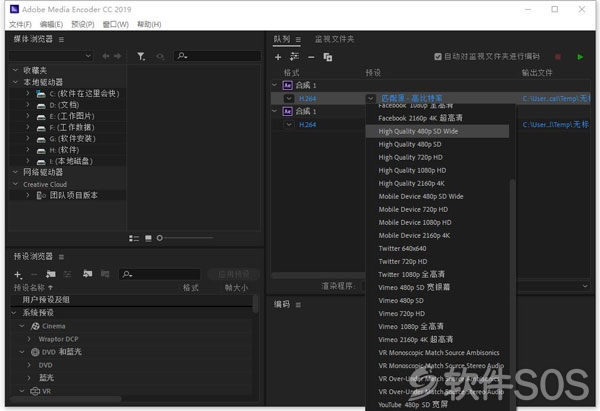Select the 团队项目版本 tree item
The width and height of the screenshot is (600, 411).
point(73,196)
